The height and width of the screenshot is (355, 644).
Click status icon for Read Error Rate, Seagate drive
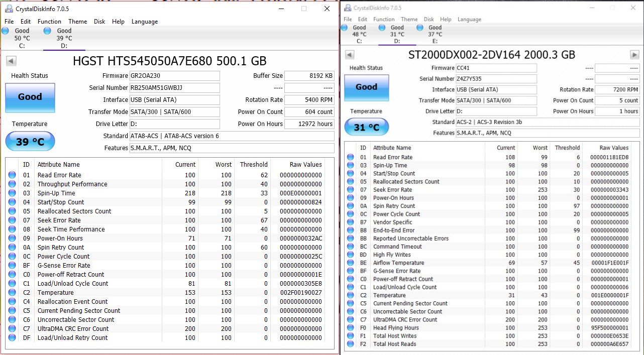click(350, 157)
